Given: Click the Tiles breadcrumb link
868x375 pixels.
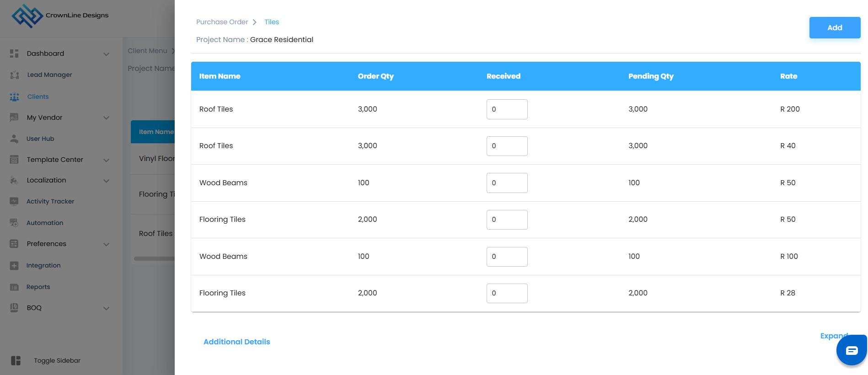Looking at the screenshot, I should pos(272,22).
